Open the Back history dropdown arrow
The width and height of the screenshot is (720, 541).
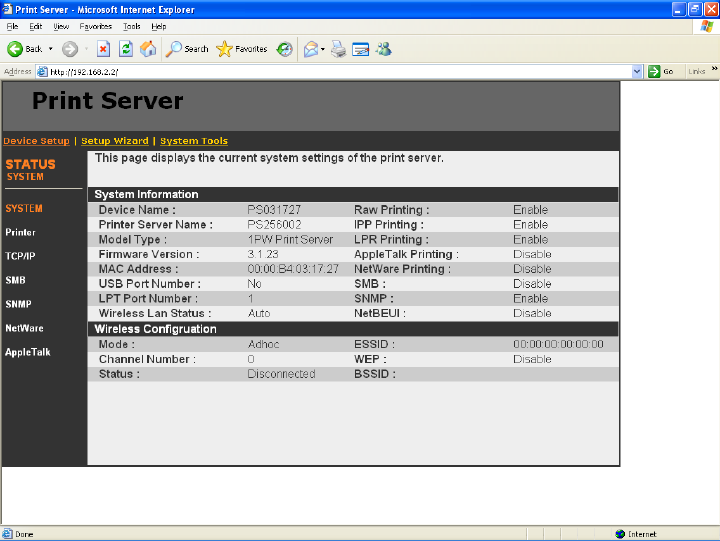click(51, 49)
